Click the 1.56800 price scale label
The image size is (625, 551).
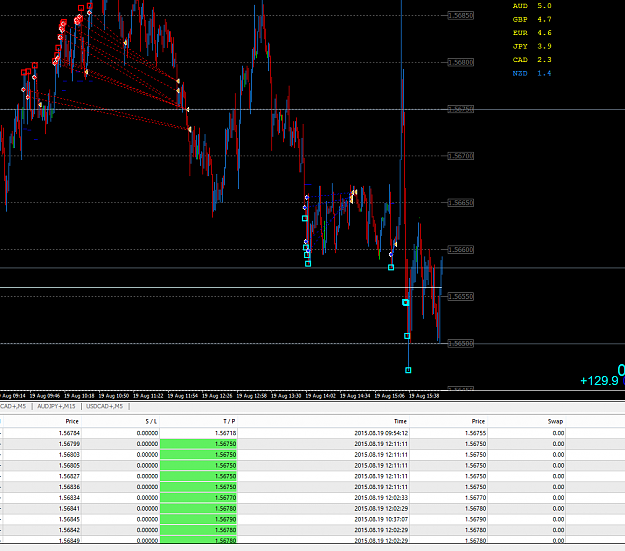tap(461, 63)
